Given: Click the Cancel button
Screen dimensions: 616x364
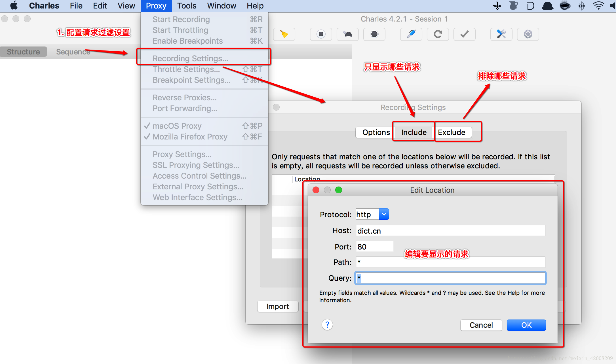Looking at the screenshot, I should click(481, 325).
